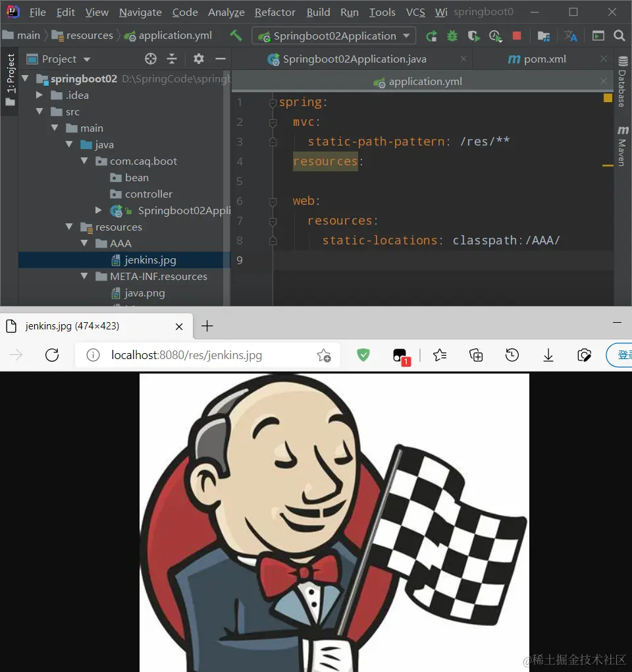Open the Database tool window
The image size is (632, 672).
click(x=623, y=79)
